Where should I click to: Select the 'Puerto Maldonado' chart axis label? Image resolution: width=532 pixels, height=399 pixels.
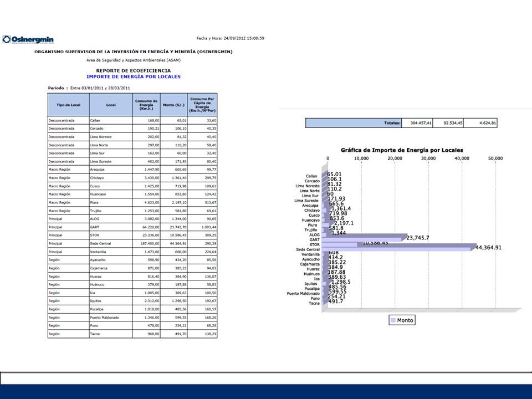coord(303,294)
